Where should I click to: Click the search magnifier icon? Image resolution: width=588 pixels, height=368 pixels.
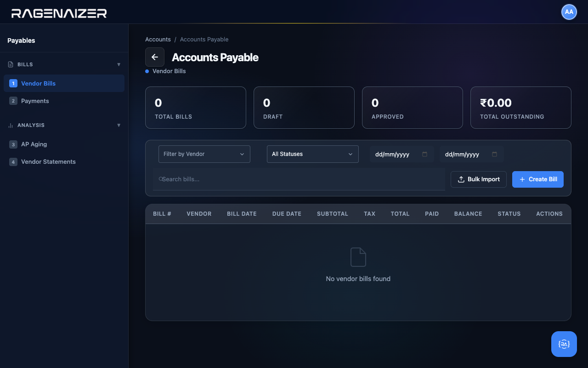point(160,179)
